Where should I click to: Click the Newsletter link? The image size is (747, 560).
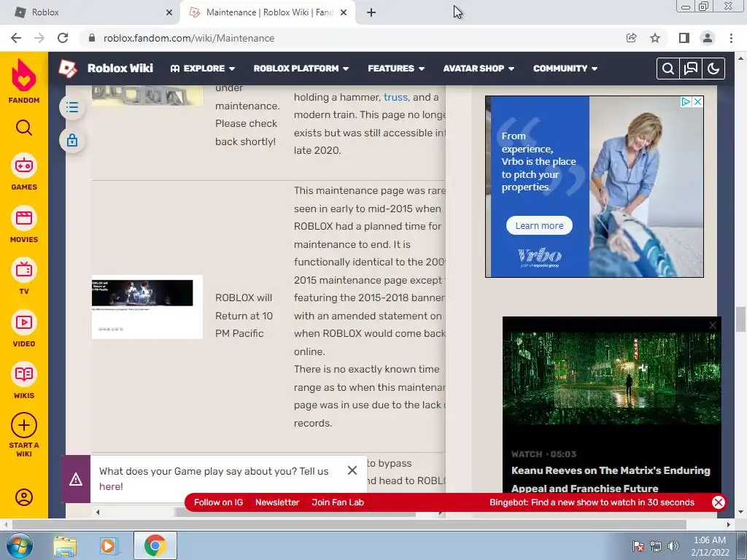tap(277, 502)
